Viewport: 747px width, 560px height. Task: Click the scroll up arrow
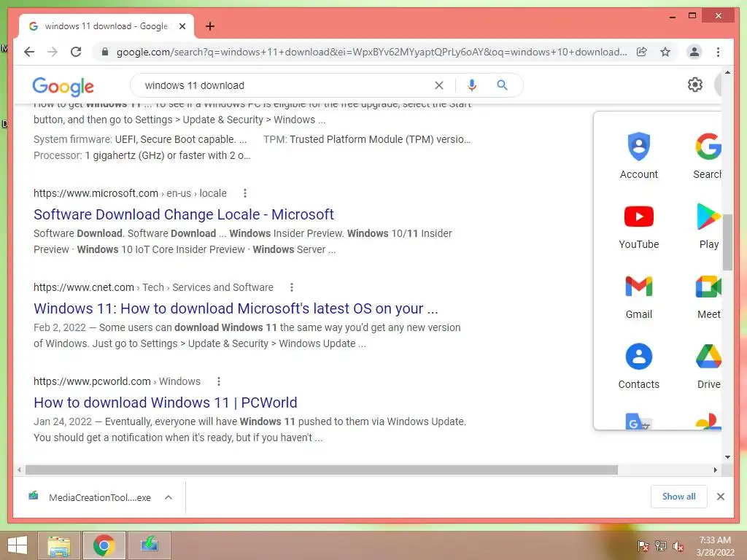727,73
